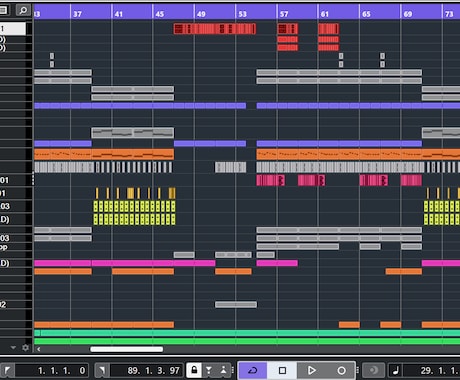Viewport: 460px width, 380px height.
Task: Select top-row red MIDI clip at bar 57
Action: click(288, 29)
